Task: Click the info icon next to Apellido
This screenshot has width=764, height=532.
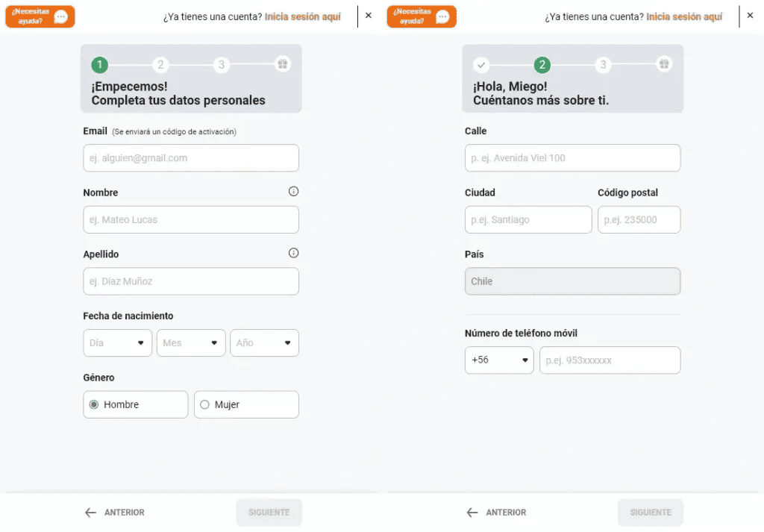Action: [x=293, y=253]
